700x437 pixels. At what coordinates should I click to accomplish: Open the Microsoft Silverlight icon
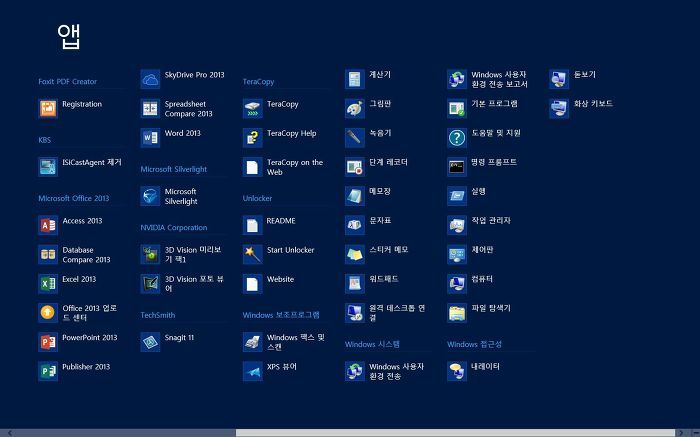150,196
